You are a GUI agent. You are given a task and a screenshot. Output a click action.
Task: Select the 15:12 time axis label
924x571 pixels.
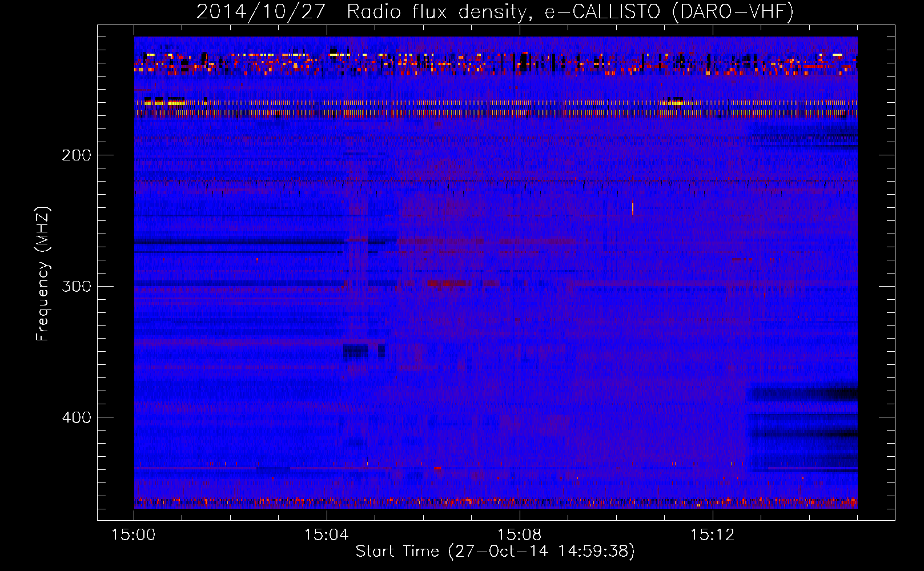coord(712,535)
